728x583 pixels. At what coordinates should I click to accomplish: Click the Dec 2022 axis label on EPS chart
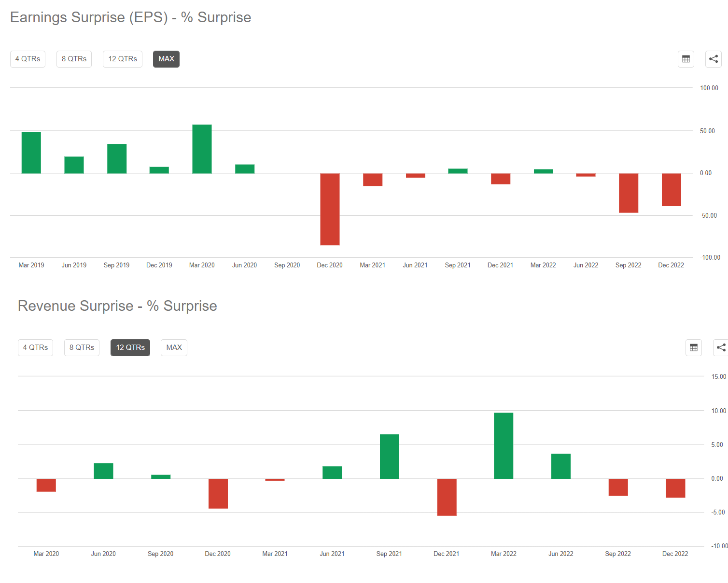pyautogui.click(x=671, y=265)
